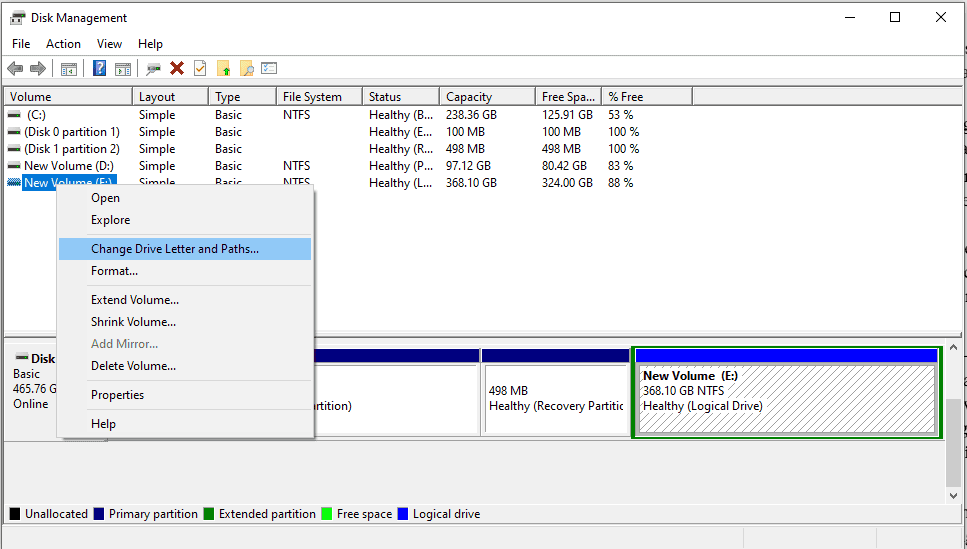Click the blue Logical drive legend swatch
Viewport: 967px width, 549px height.
403,514
